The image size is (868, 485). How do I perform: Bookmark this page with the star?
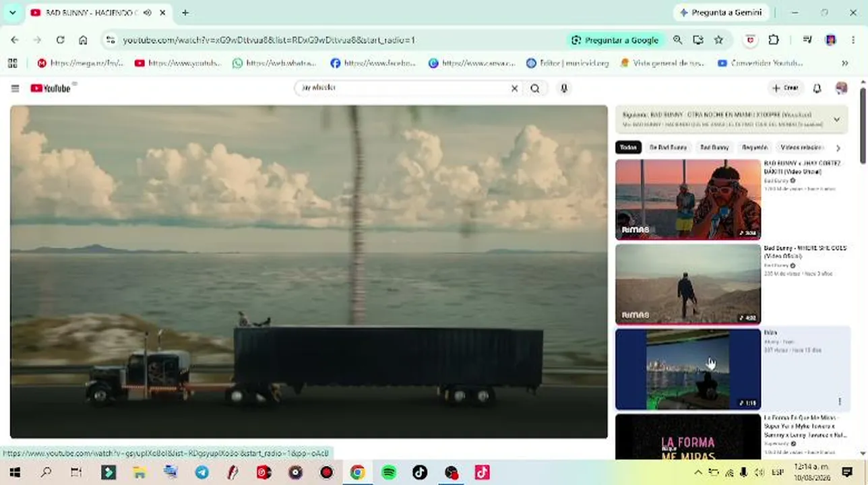718,40
